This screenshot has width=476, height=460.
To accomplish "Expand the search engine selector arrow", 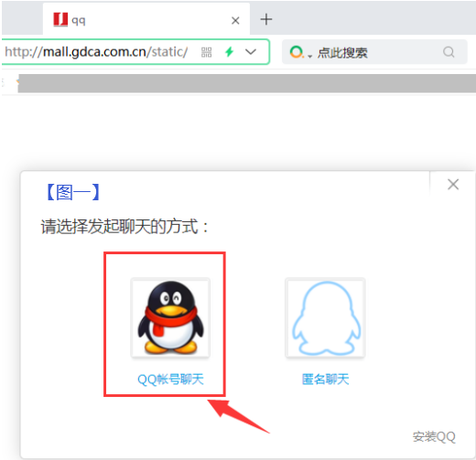I will pos(310,56).
